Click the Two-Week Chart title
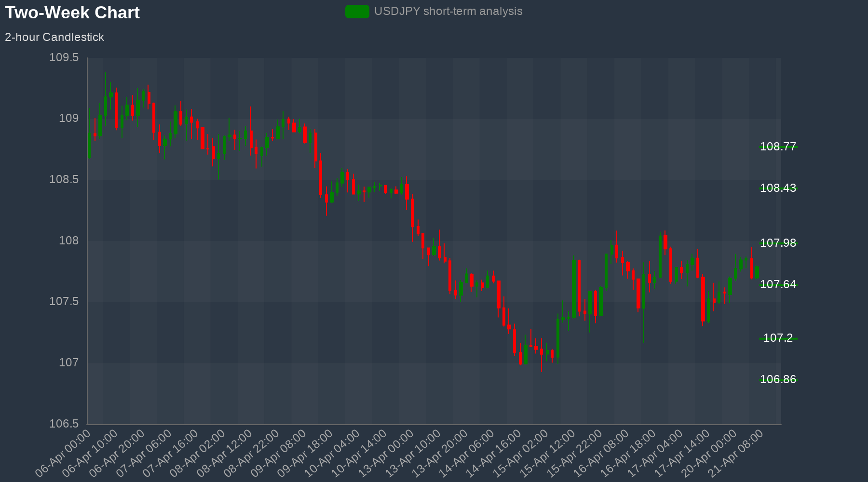This screenshot has width=868, height=482. 72,13
